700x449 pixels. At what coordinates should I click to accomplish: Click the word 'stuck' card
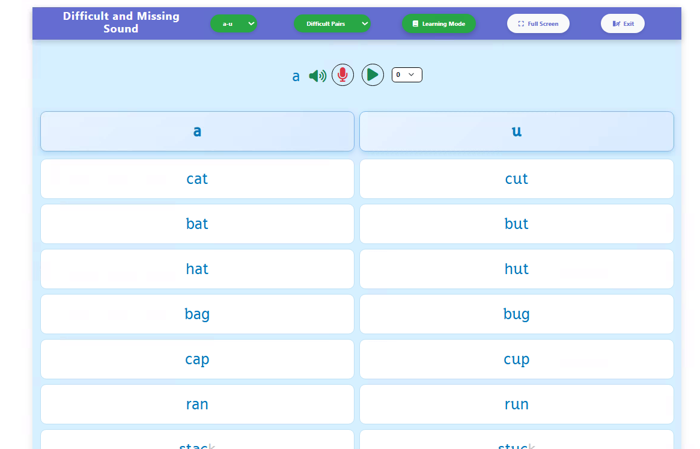(x=517, y=440)
